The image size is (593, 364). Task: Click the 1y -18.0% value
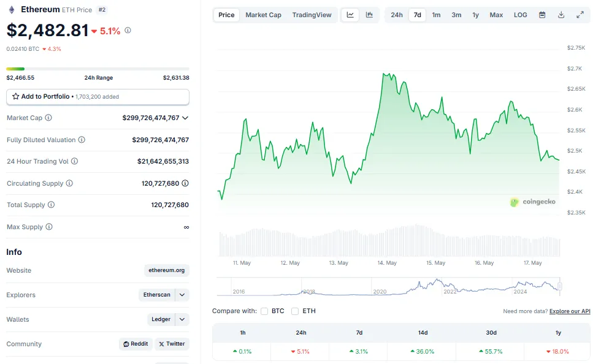tap(557, 352)
